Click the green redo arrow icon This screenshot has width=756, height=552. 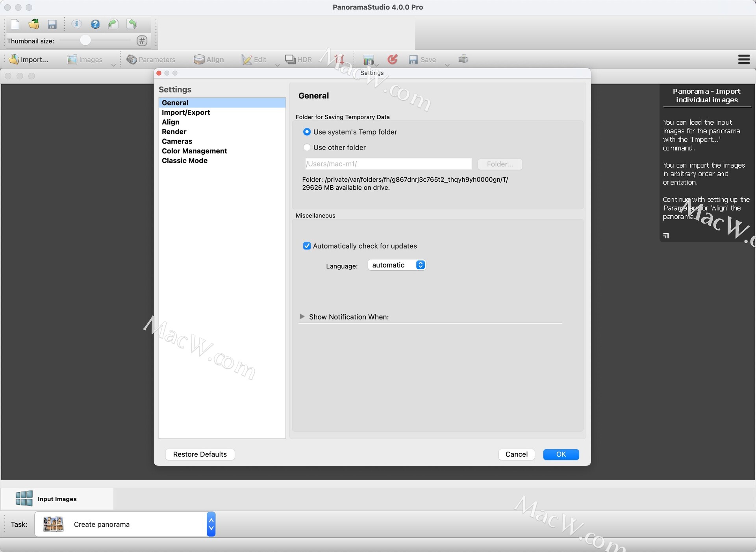(x=113, y=24)
